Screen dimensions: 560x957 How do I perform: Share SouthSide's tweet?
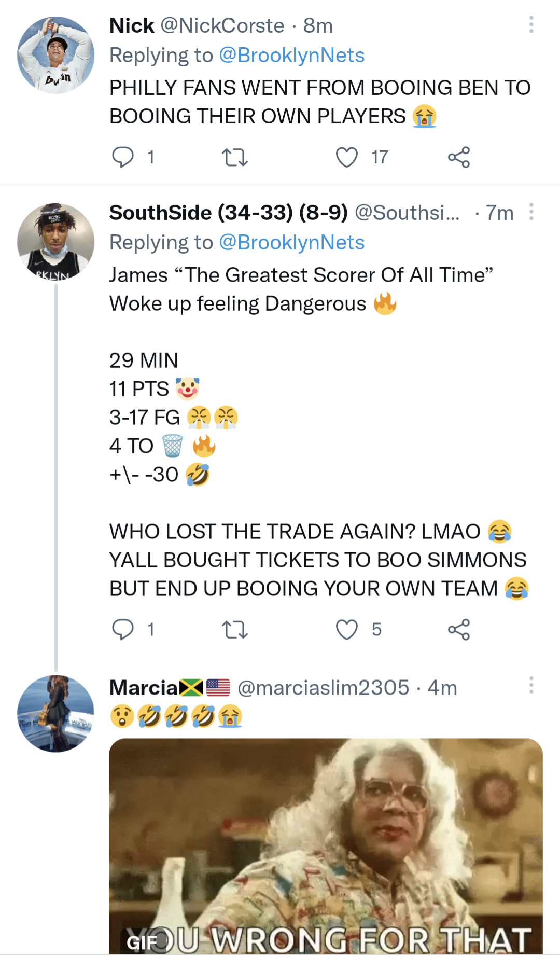(x=459, y=629)
